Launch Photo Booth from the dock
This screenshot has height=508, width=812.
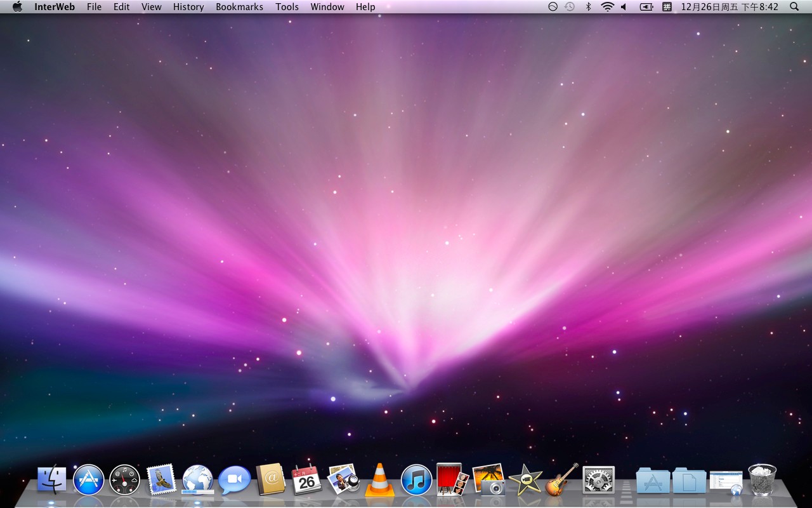tap(452, 480)
